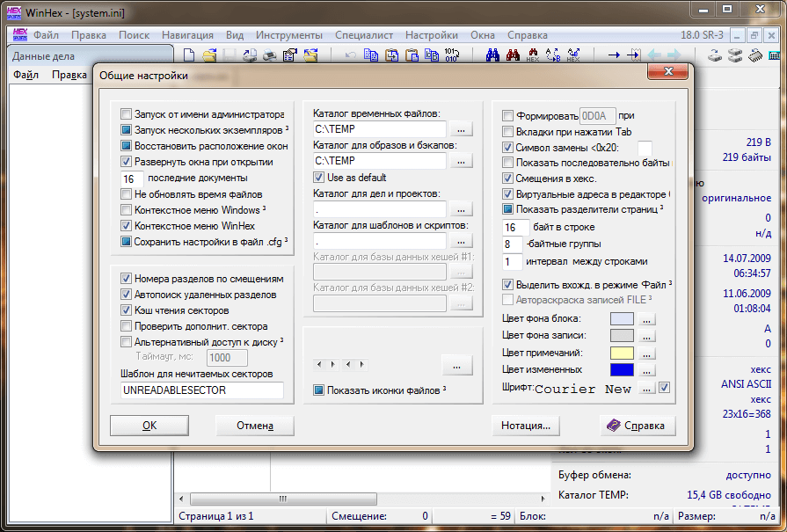
Task: Click the 'Нотация...' button
Action: [526, 426]
